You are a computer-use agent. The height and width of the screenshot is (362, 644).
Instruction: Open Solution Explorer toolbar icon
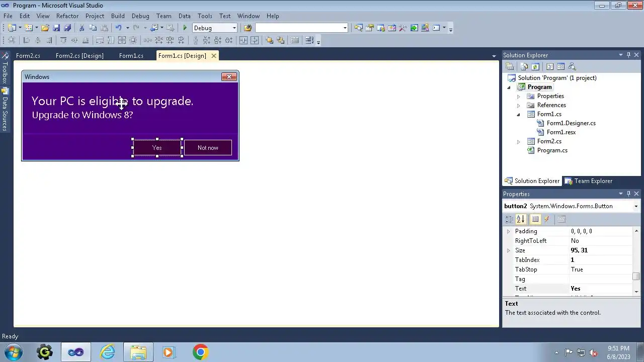358,28
